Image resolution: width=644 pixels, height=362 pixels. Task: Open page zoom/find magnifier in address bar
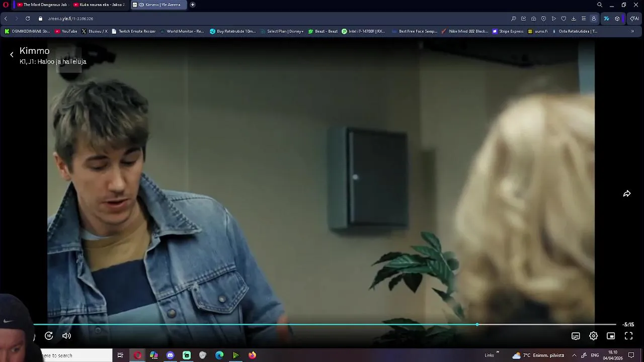point(513,19)
